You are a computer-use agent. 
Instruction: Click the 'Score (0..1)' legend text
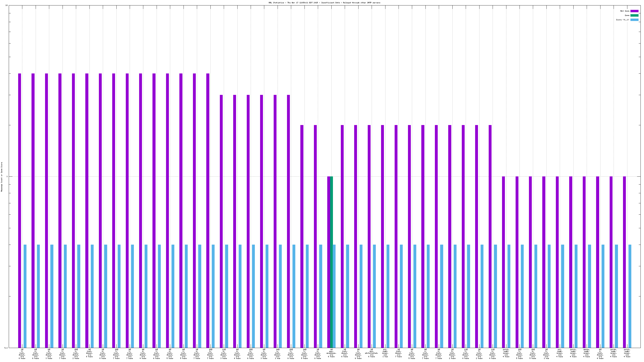(x=623, y=20)
